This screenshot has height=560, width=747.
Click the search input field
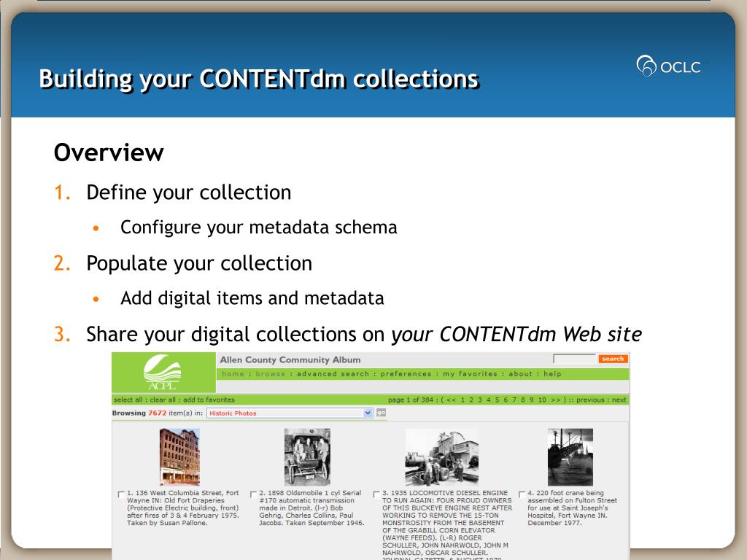click(574, 358)
